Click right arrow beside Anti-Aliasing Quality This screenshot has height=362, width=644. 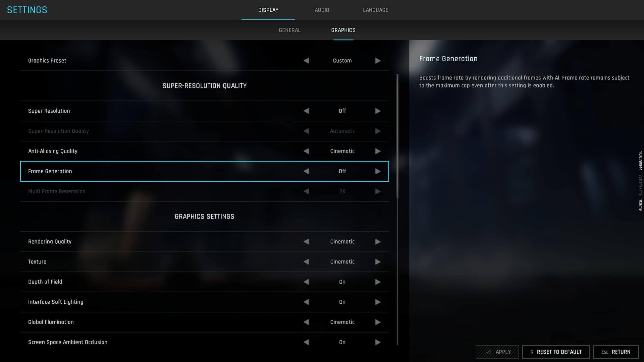coord(378,151)
